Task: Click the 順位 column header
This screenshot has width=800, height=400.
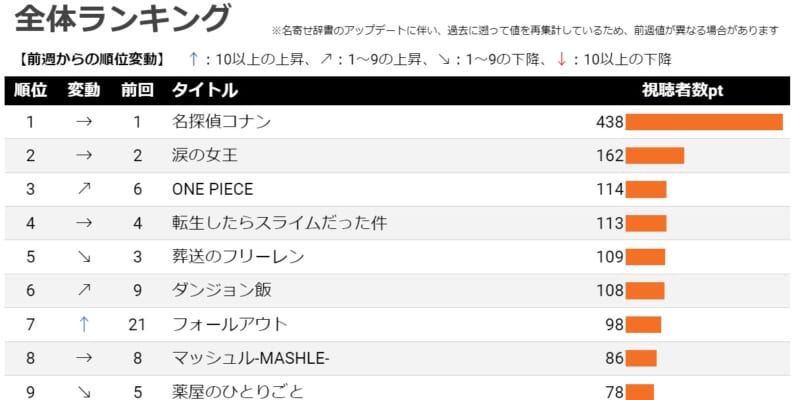Action: coord(31,90)
